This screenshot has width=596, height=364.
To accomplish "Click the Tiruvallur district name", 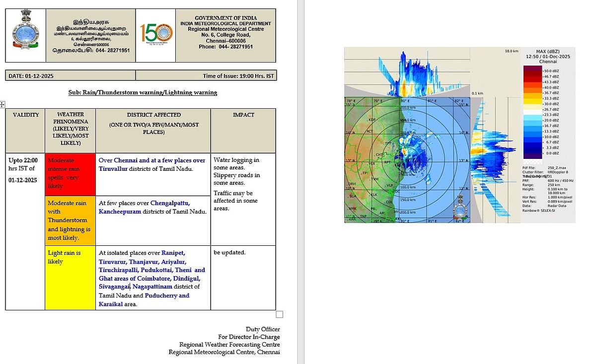I will [x=115, y=169].
